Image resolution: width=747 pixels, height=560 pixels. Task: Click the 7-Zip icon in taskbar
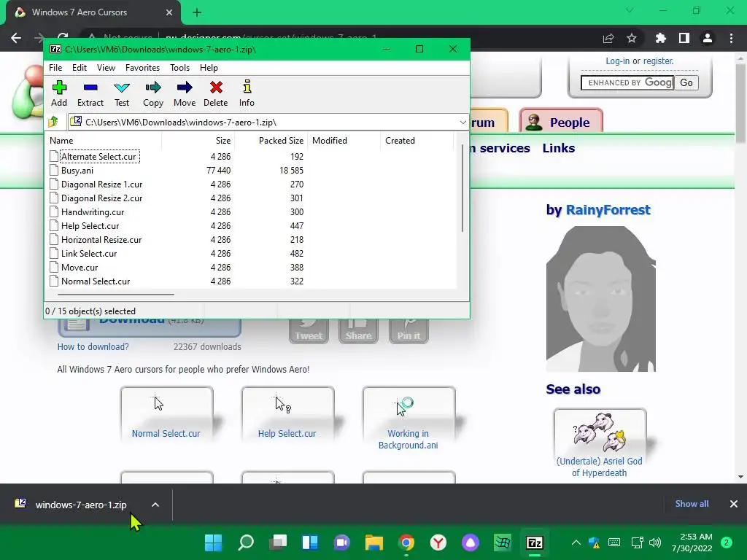(x=535, y=542)
